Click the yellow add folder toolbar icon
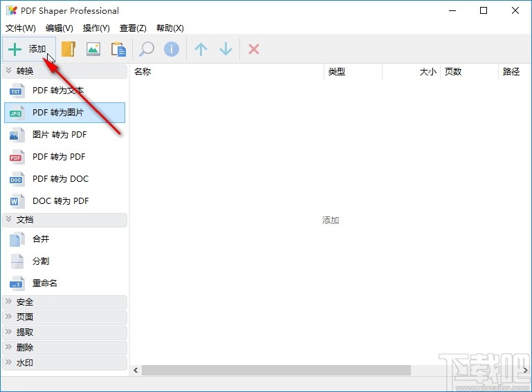This screenshot has height=392, width=532. (x=68, y=49)
